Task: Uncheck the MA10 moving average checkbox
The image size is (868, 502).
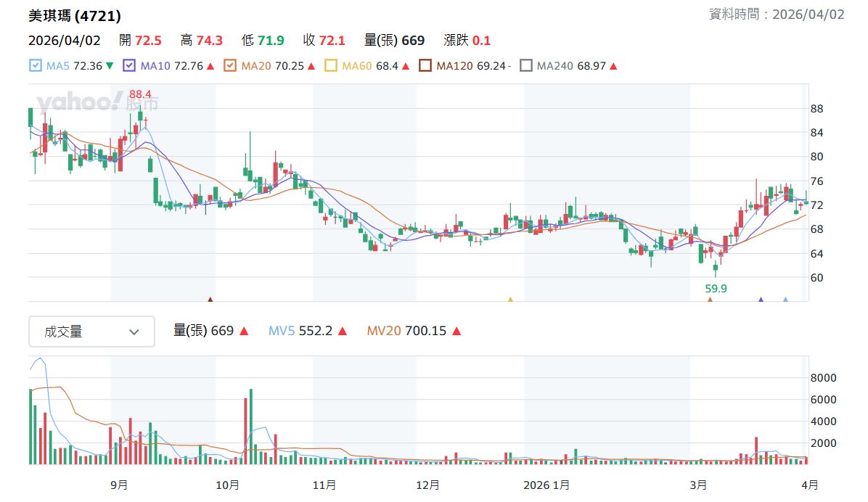Action: click(129, 66)
